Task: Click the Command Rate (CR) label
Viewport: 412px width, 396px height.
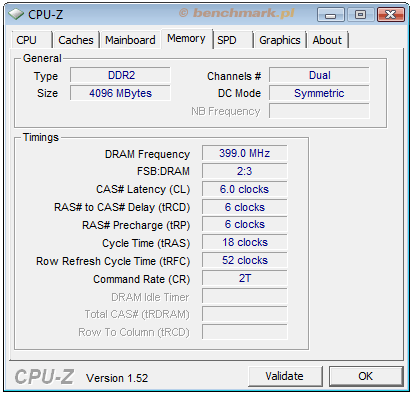Action: click(x=142, y=279)
